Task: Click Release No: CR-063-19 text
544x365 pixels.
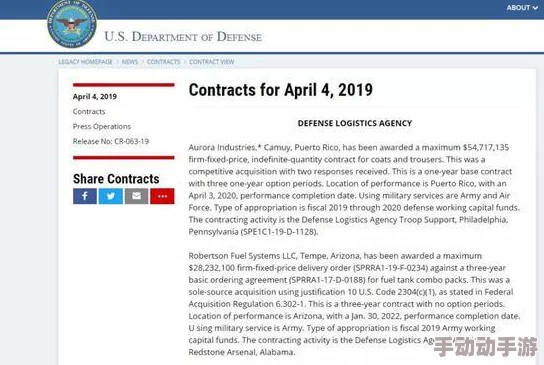Action: tap(111, 141)
